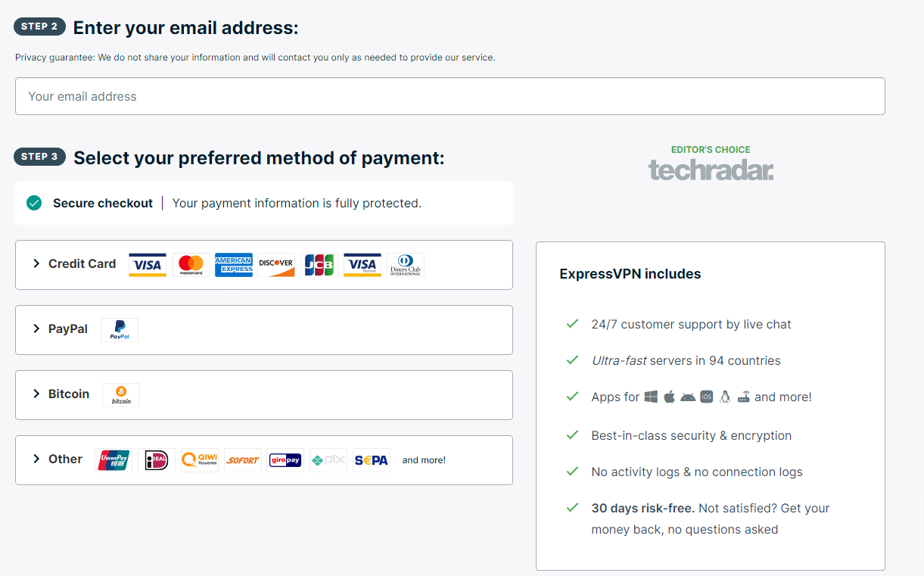
Task: Click the SOFORT payment icon
Action: point(243,460)
